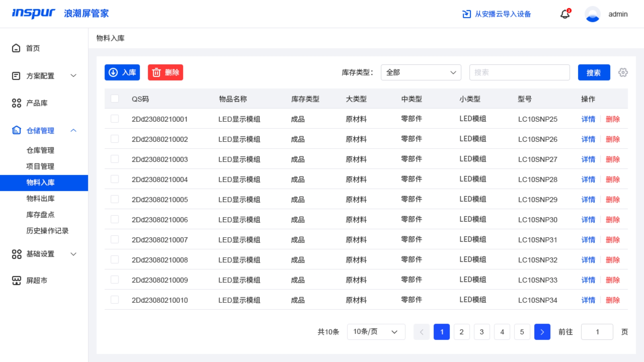This screenshot has width=644, height=362.
Task: Click the 首页 home icon
Action: pyautogui.click(x=16, y=48)
